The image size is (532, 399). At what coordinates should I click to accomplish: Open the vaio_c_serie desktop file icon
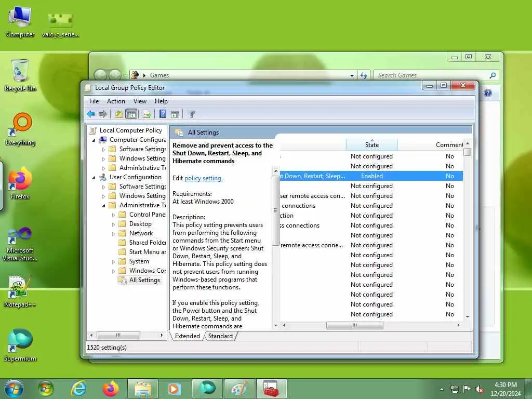[x=60, y=24]
